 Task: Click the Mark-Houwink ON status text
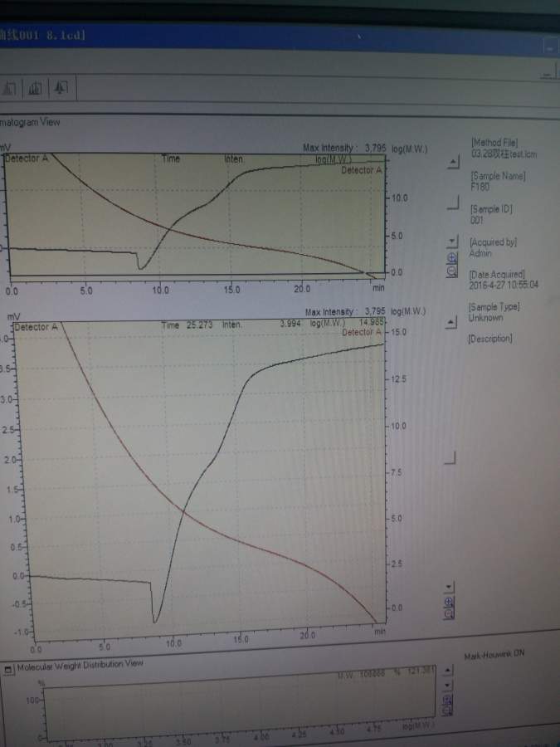pyautogui.click(x=494, y=655)
